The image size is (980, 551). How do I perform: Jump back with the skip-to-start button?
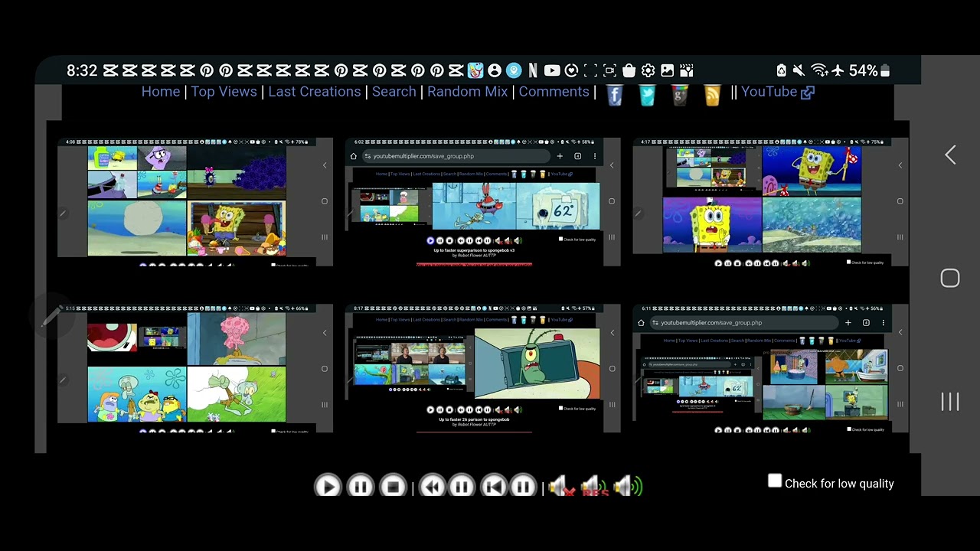click(x=495, y=486)
